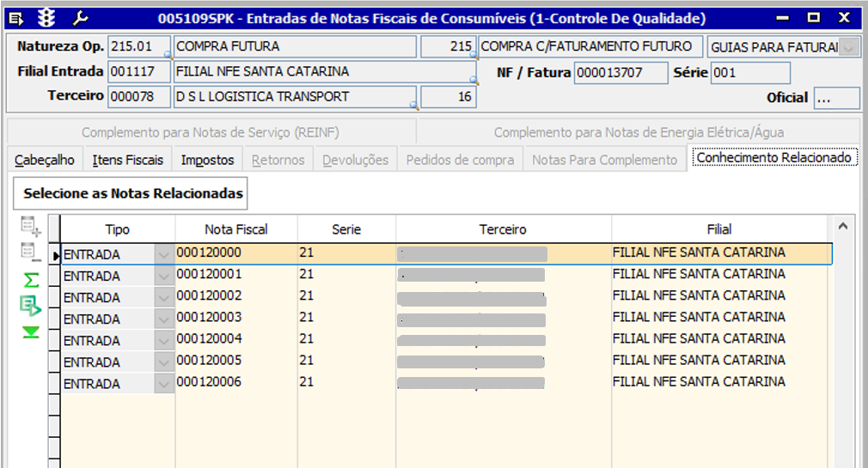868x468 pixels.
Task: Open the wrench settings icon
Action: [x=81, y=17]
